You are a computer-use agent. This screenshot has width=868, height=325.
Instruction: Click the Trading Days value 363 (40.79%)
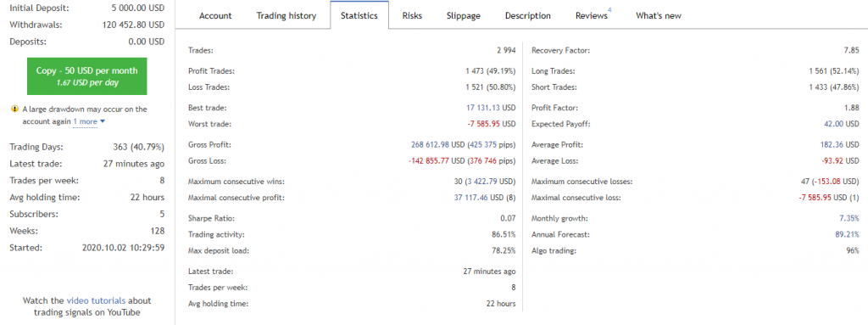(x=138, y=148)
